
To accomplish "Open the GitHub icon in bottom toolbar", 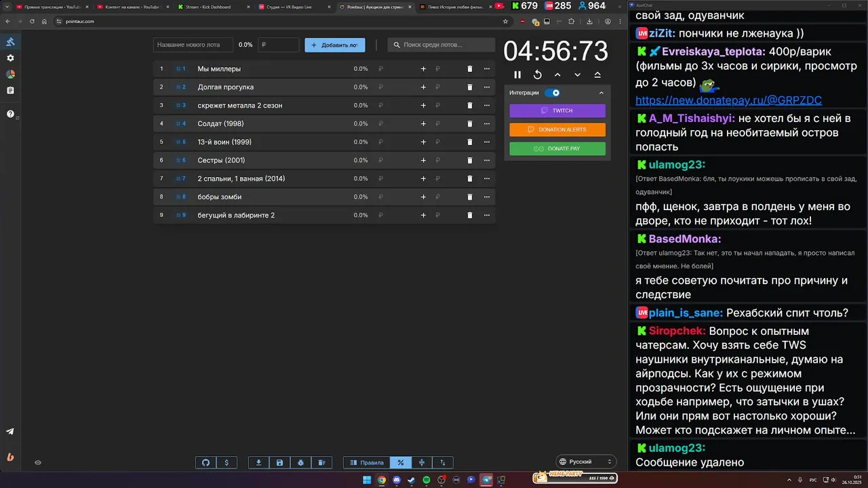I will [x=206, y=463].
